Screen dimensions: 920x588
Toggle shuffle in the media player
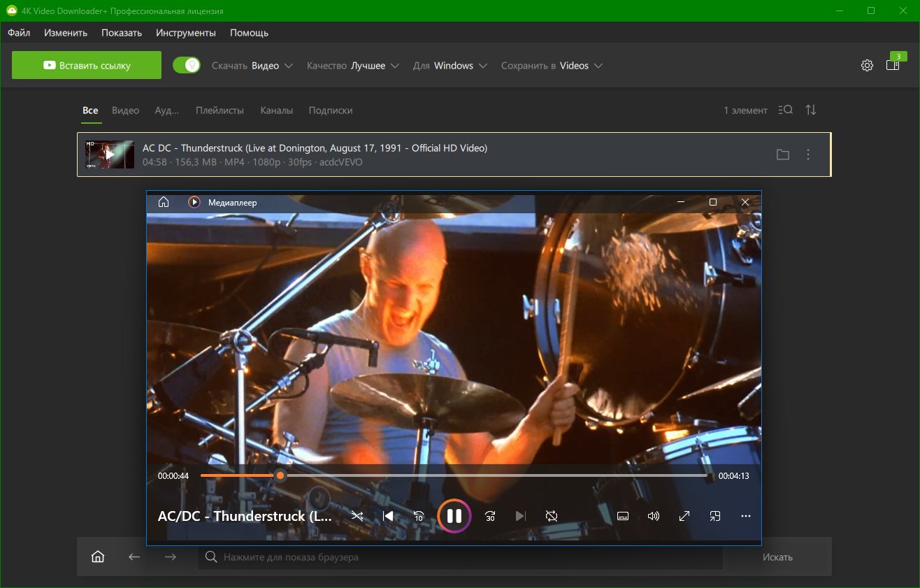point(357,516)
